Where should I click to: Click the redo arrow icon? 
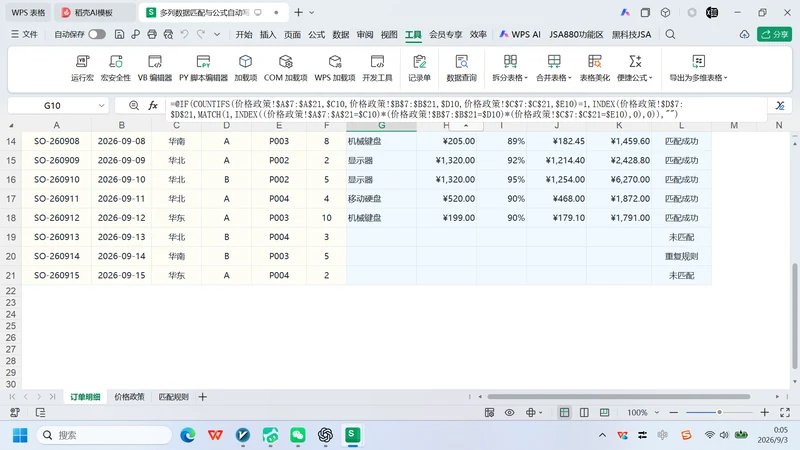201,34
